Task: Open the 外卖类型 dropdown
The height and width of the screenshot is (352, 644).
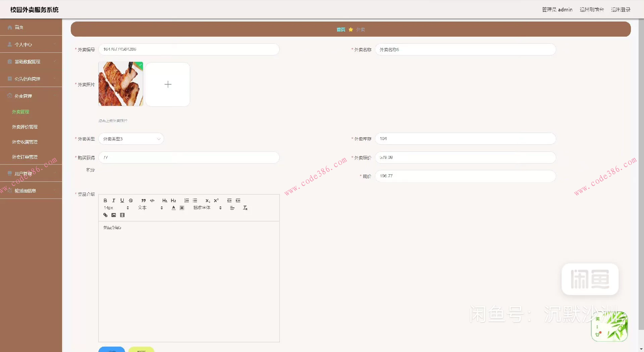Action: point(131,139)
